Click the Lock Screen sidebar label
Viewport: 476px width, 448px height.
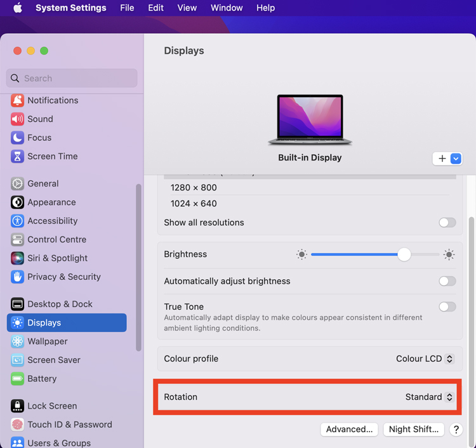coord(52,406)
